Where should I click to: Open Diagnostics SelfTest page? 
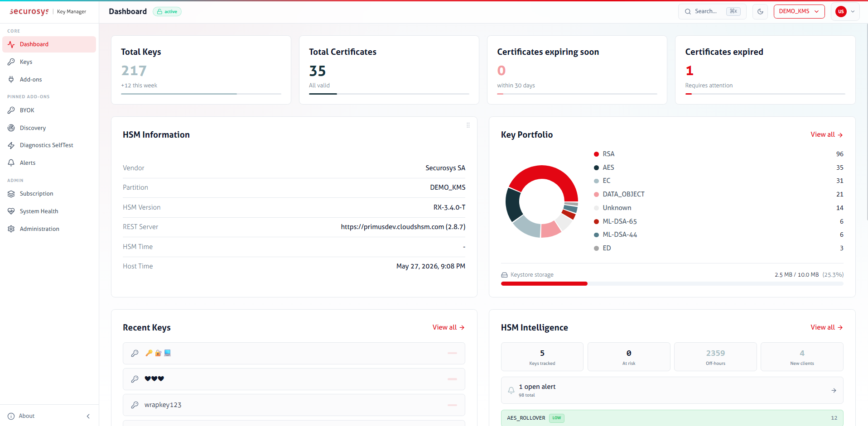tap(49, 145)
